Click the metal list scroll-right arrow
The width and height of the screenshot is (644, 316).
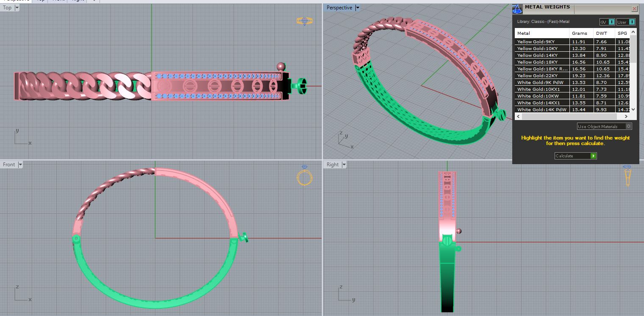[627, 116]
